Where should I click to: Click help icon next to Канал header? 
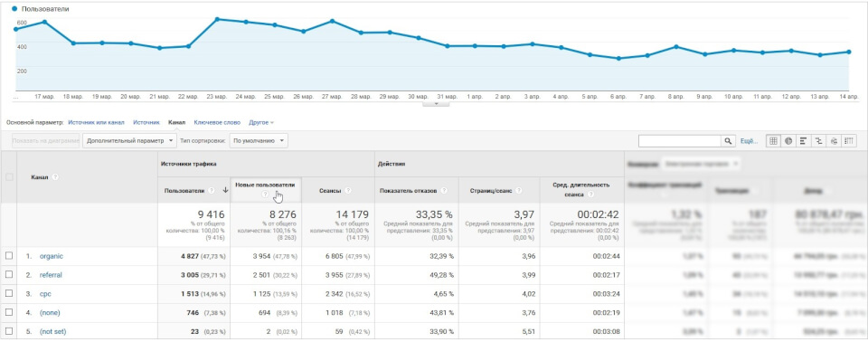pos(55,177)
